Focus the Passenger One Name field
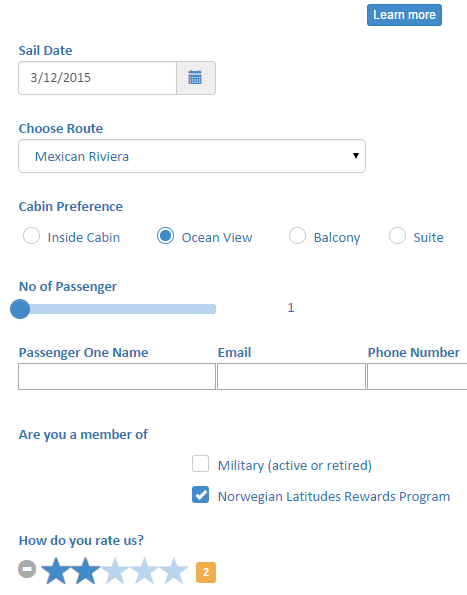The width and height of the screenshot is (467, 595). tap(117, 376)
